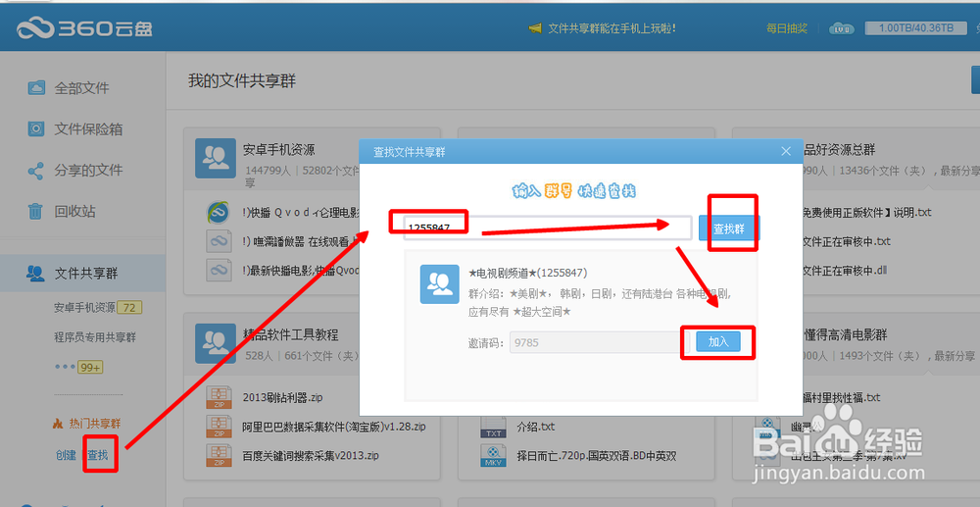Viewport: 980px width, 507px height.
Task: Click the browser icon beside !)快播 Qvod file
Action: click(219, 213)
